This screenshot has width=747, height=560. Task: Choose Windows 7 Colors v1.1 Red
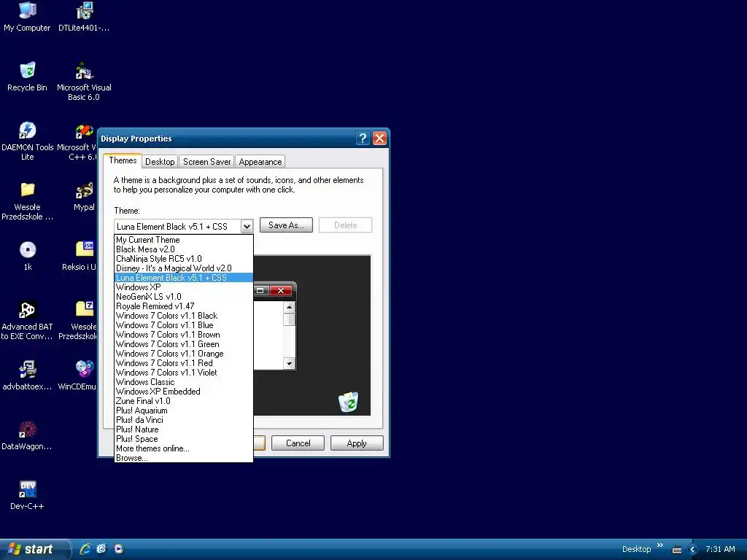(184, 363)
